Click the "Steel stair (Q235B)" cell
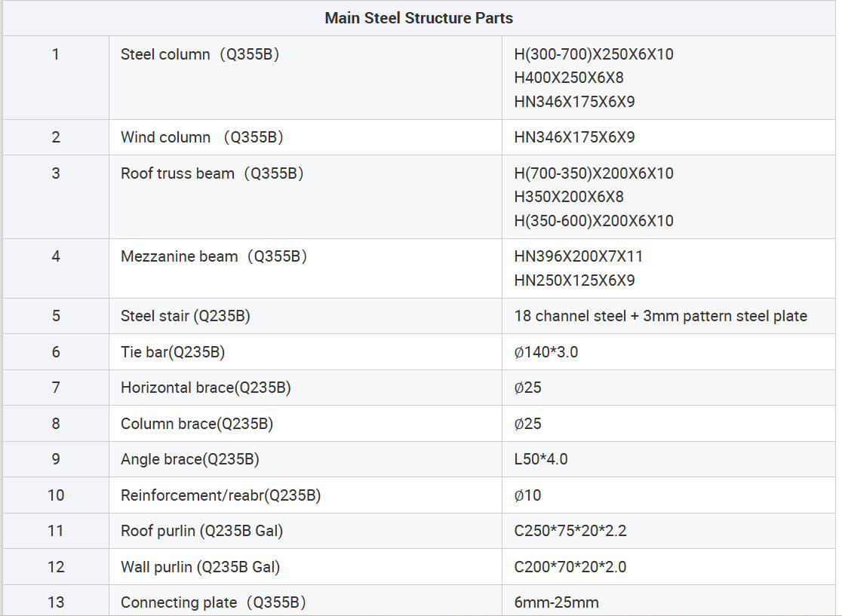The height and width of the screenshot is (616, 842). point(185,316)
